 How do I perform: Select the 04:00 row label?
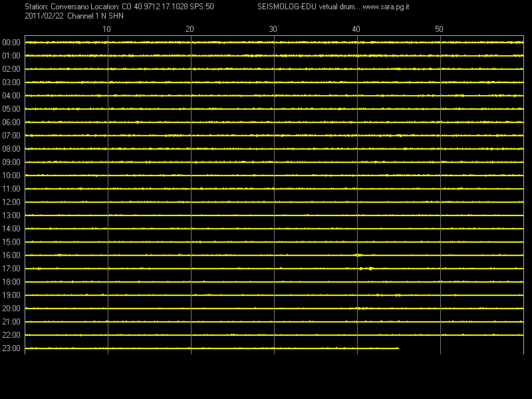[11, 96]
